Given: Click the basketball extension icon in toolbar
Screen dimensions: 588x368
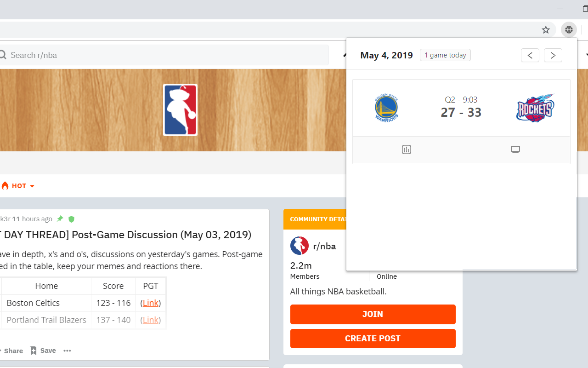Looking at the screenshot, I should click(x=569, y=30).
